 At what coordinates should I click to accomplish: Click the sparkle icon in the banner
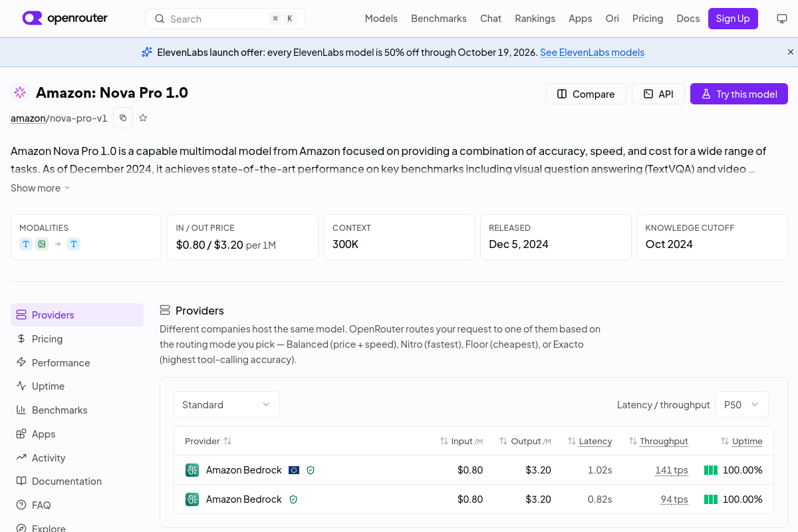pos(147,52)
